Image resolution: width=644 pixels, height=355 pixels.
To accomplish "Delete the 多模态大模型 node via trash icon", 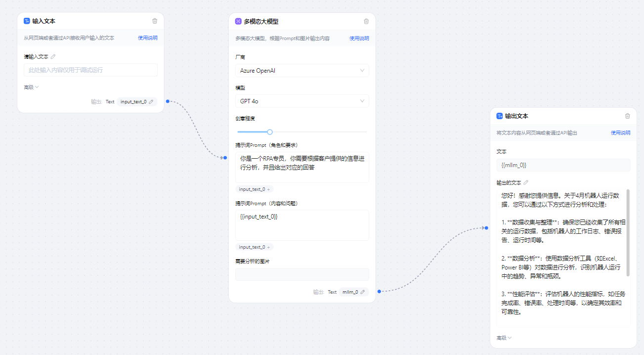I will [366, 21].
